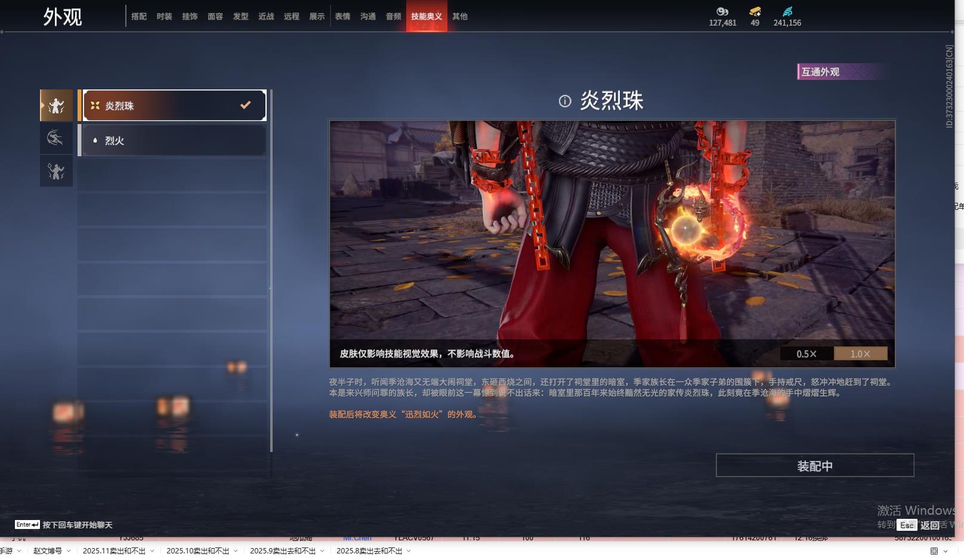Open the 手游 sheet tab dropdown arrow
964x560 pixels.
point(19,551)
